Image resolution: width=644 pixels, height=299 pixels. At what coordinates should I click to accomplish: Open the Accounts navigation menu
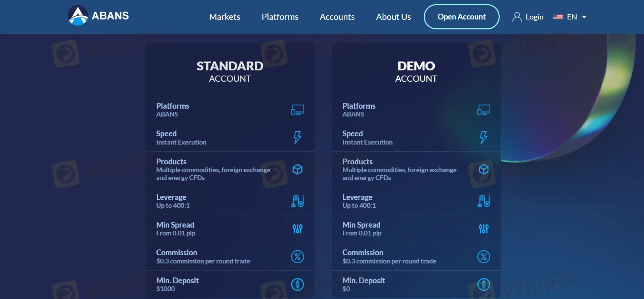(337, 17)
